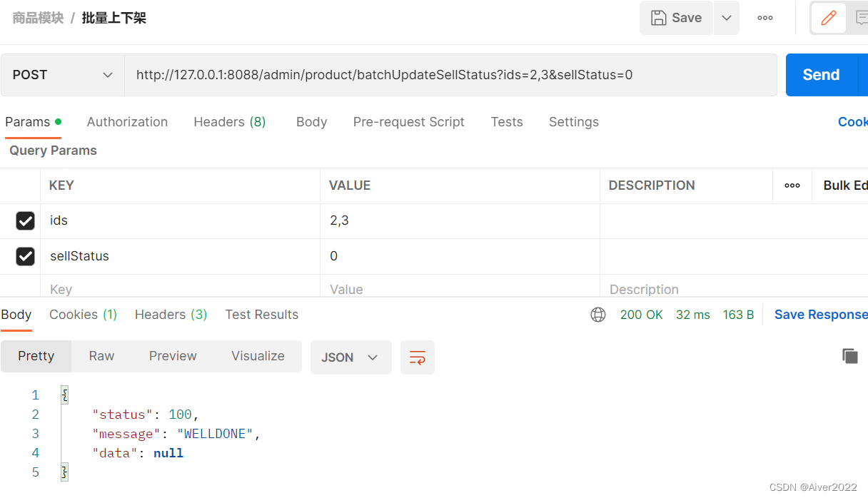
Task: Click the ids key cell
Action: tap(180, 220)
